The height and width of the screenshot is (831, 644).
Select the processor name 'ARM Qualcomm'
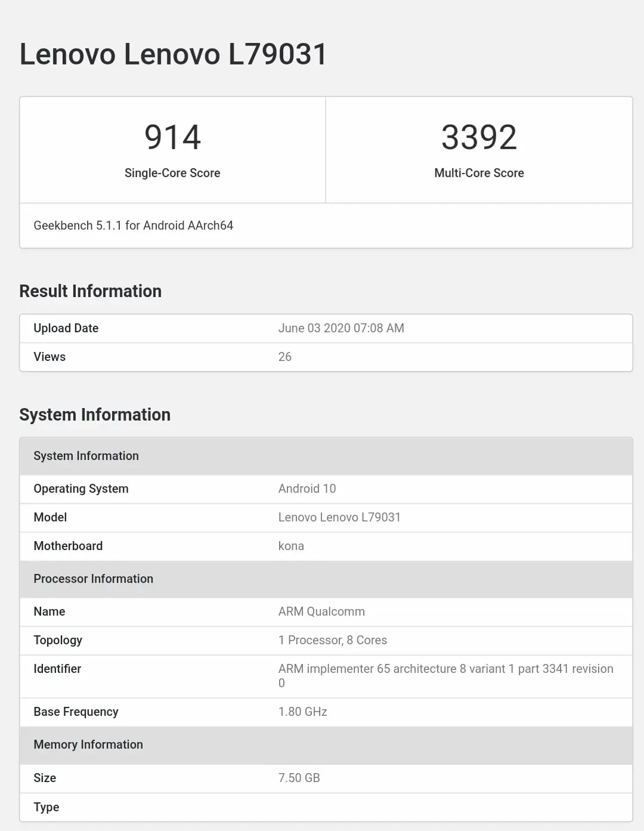point(321,611)
